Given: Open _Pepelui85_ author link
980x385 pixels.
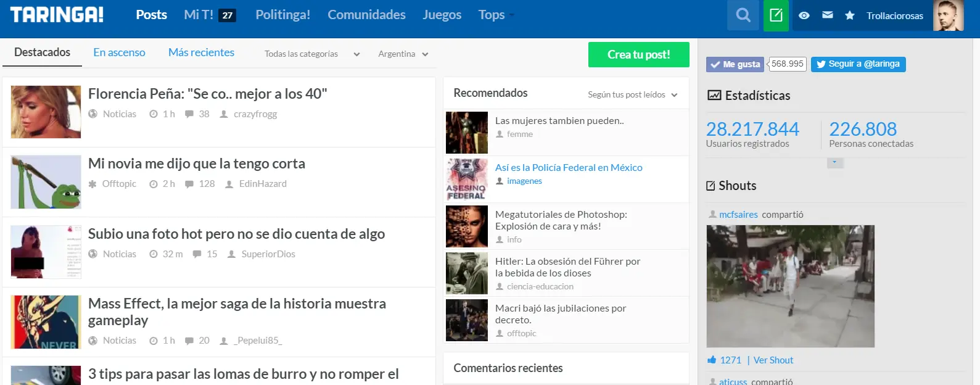Looking at the screenshot, I should click(258, 341).
